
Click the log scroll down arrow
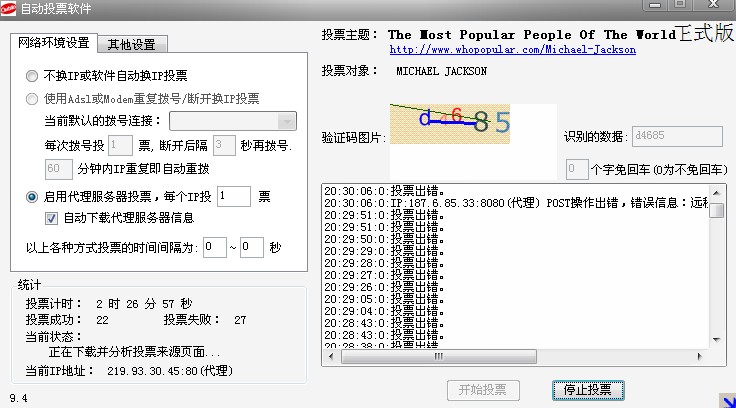716,339
